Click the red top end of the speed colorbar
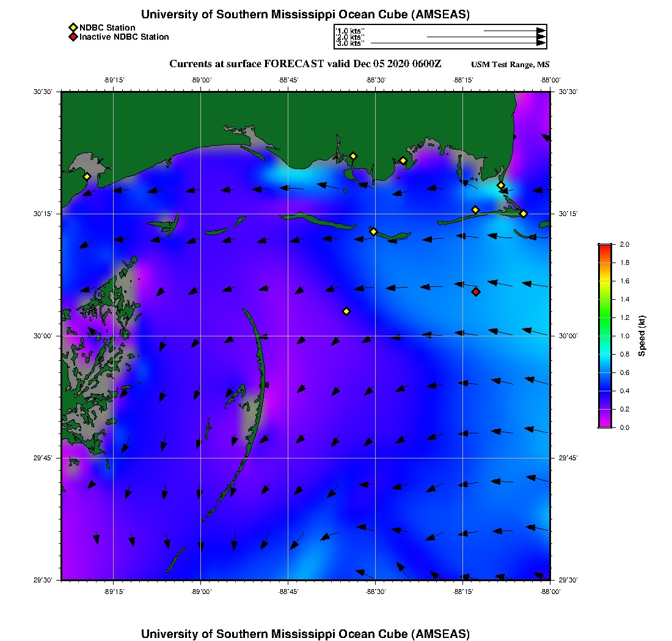This screenshot has height=641, width=672. pyautogui.click(x=605, y=247)
